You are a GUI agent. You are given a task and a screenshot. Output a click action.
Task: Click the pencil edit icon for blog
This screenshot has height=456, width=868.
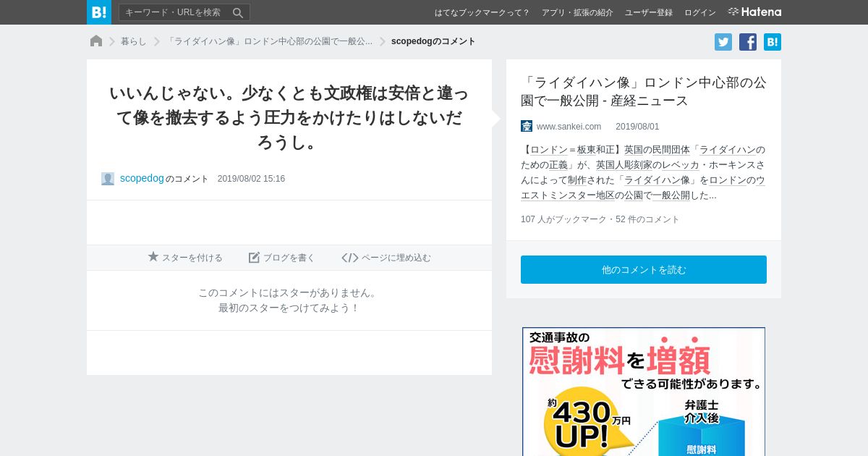254,257
